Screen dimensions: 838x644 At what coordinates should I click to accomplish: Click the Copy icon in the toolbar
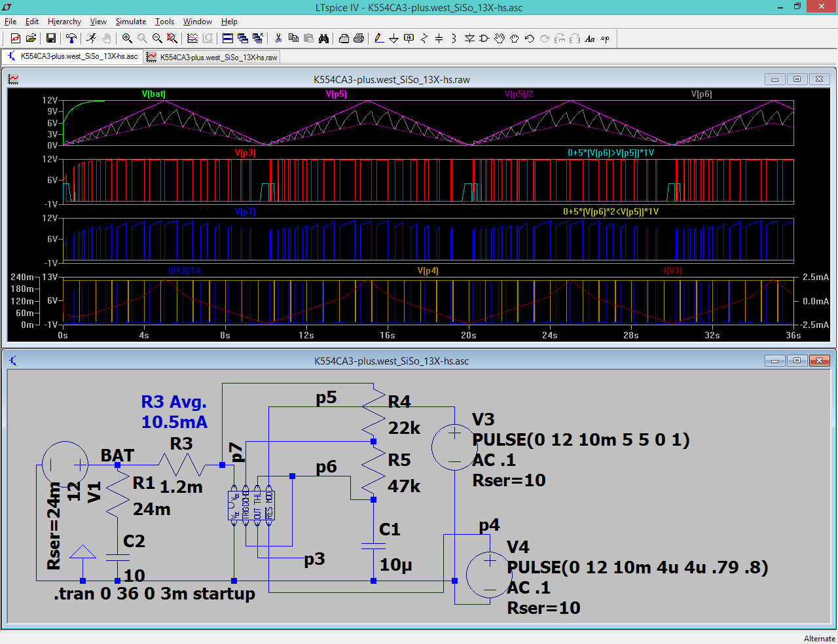pos(293,39)
